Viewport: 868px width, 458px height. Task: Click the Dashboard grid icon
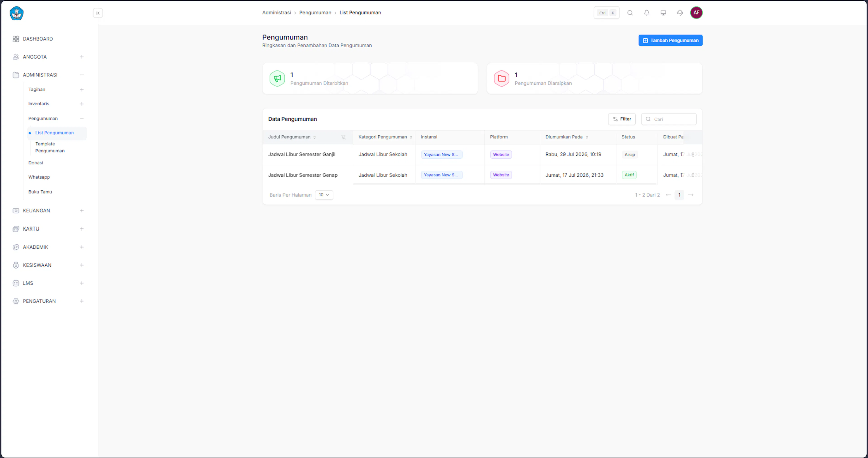click(16, 39)
